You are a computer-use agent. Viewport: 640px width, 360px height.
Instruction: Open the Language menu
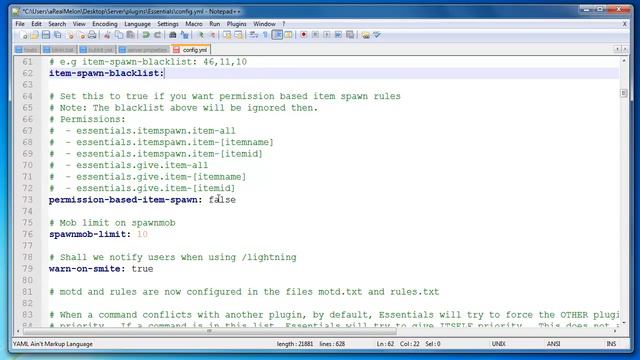(x=138, y=24)
